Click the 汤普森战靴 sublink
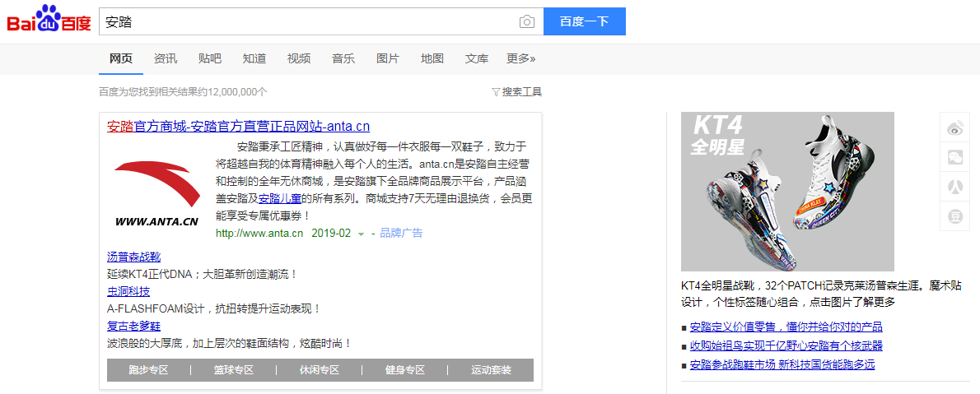The image size is (980, 394). coord(133,257)
